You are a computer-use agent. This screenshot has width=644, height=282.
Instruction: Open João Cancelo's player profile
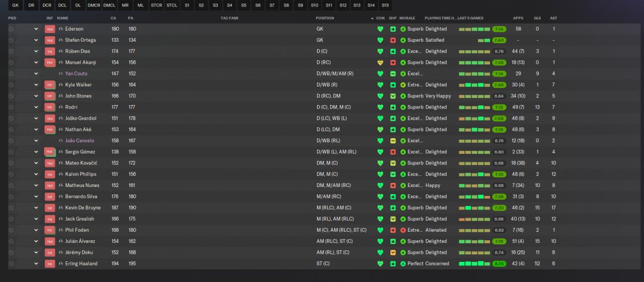coord(79,141)
